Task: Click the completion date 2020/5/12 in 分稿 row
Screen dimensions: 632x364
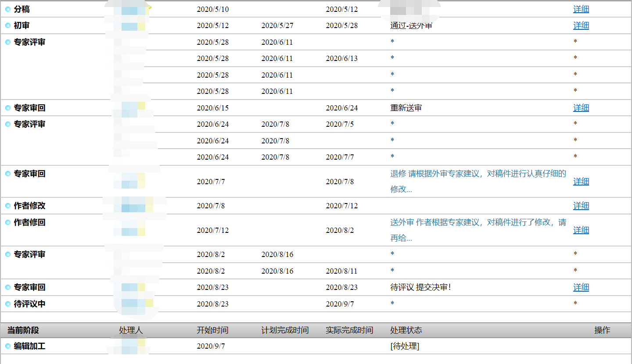Action: pos(342,9)
